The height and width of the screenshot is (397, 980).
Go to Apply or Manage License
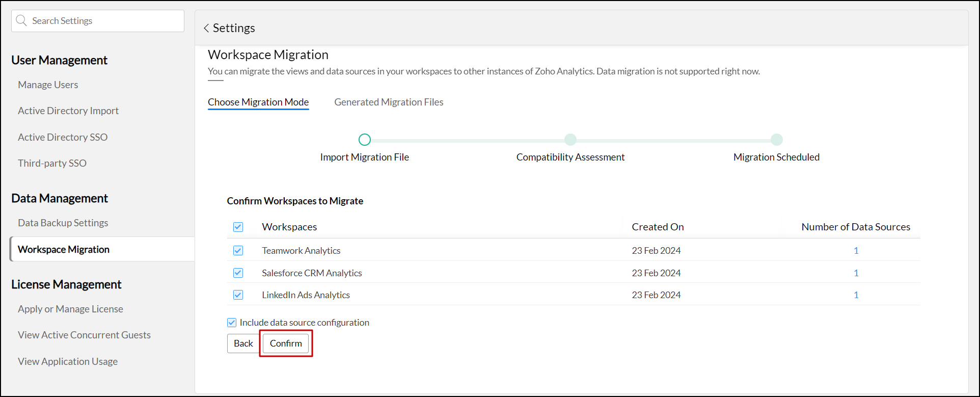tap(70, 309)
